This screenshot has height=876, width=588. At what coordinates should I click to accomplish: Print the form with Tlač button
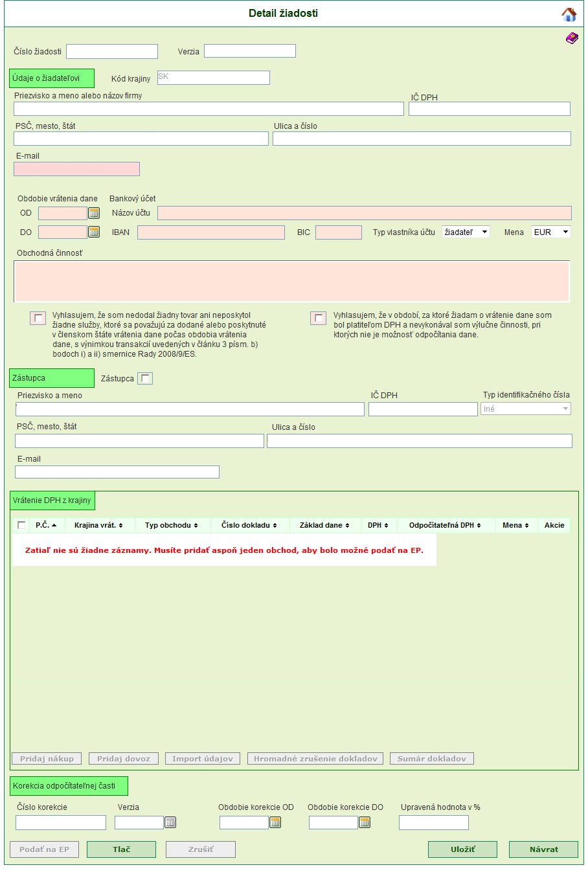click(121, 849)
